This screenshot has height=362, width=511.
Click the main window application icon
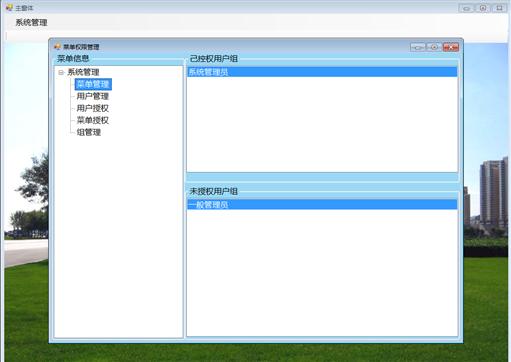click(9, 7)
